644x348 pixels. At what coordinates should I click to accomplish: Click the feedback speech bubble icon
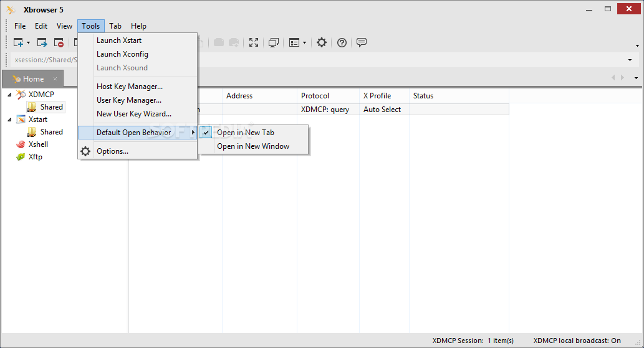click(362, 42)
